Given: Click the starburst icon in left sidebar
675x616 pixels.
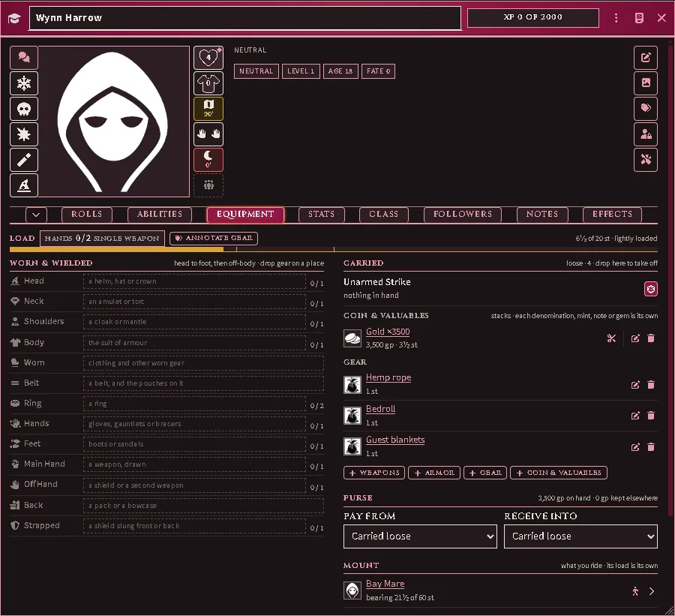Looking at the screenshot, I should pos(24,134).
